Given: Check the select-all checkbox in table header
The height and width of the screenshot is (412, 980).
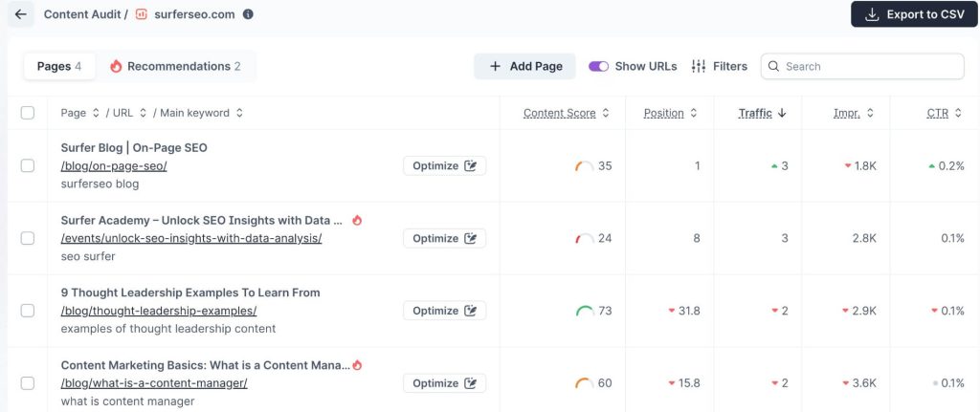Looking at the screenshot, I should coord(28,113).
